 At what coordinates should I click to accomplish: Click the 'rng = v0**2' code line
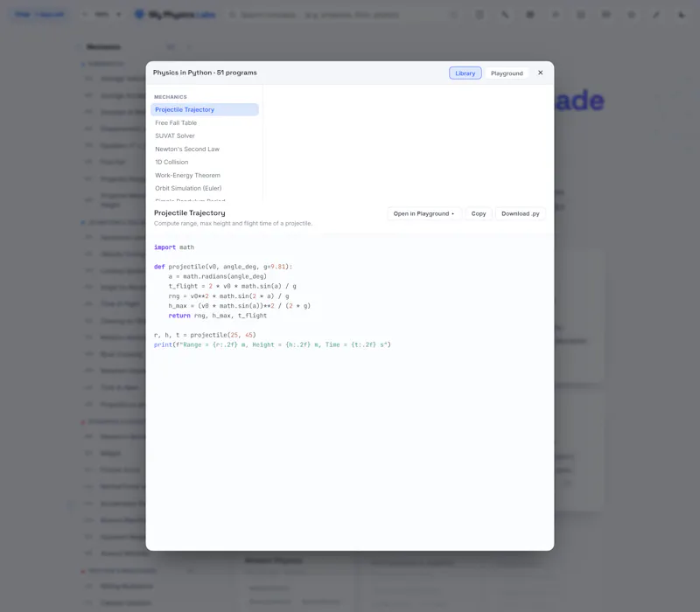click(x=228, y=296)
